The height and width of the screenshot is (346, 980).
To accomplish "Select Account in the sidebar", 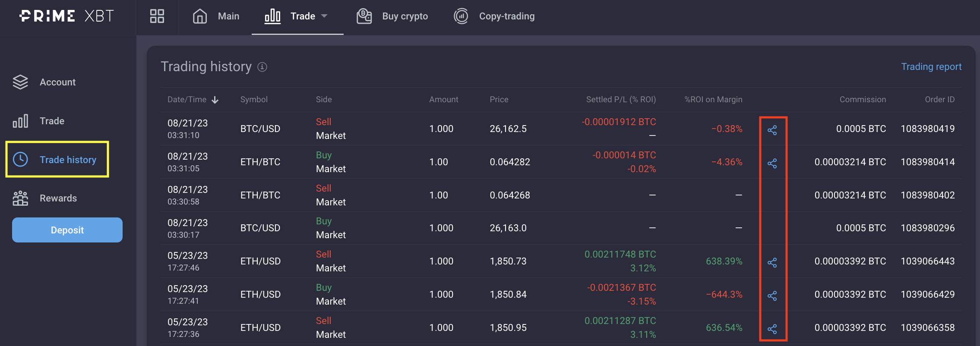I will pyautogui.click(x=57, y=82).
